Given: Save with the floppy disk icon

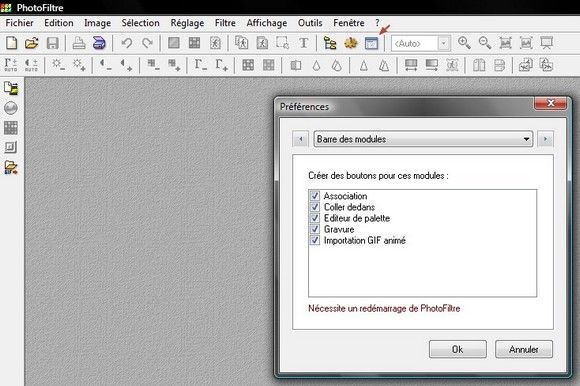Looking at the screenshot, I should [x=53, y=43].
